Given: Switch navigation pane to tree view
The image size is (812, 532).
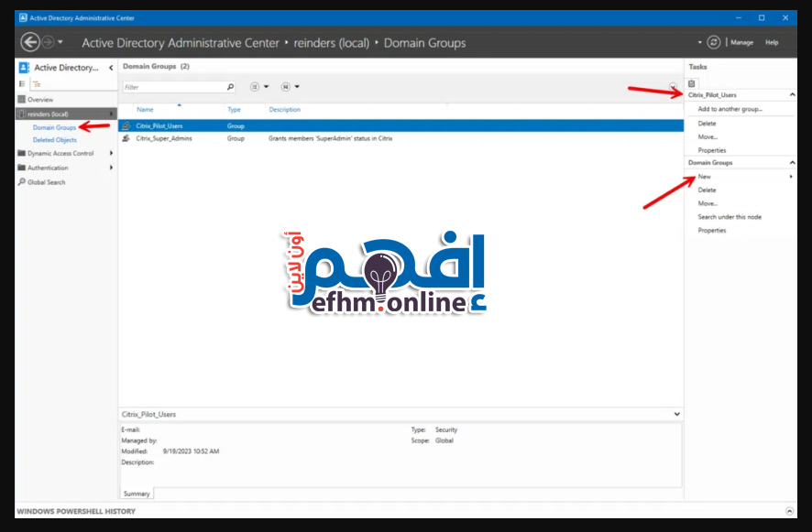Looking at the screenshot, I should [x=37, y=83].
